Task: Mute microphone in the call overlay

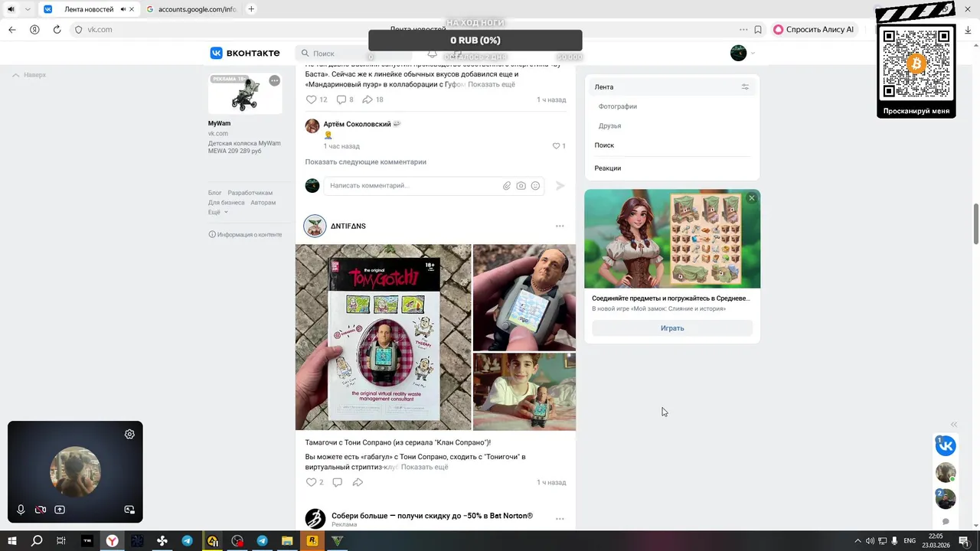Action: pos(21,510)
